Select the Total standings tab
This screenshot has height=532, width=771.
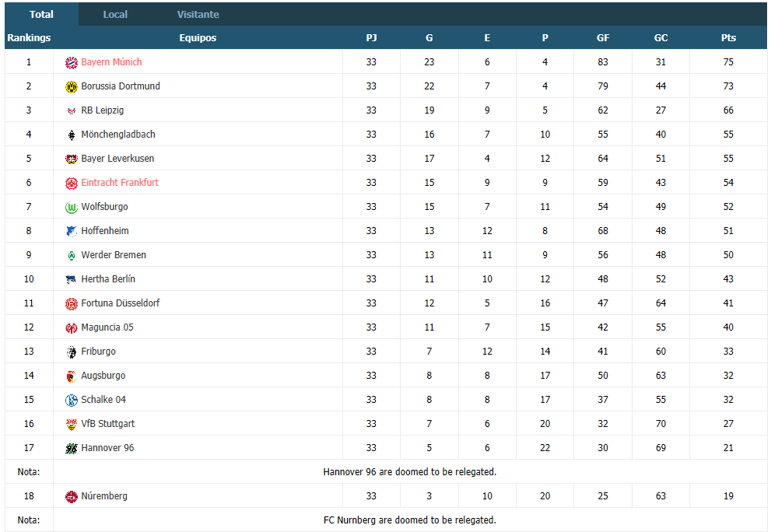(x=41, y=14)
